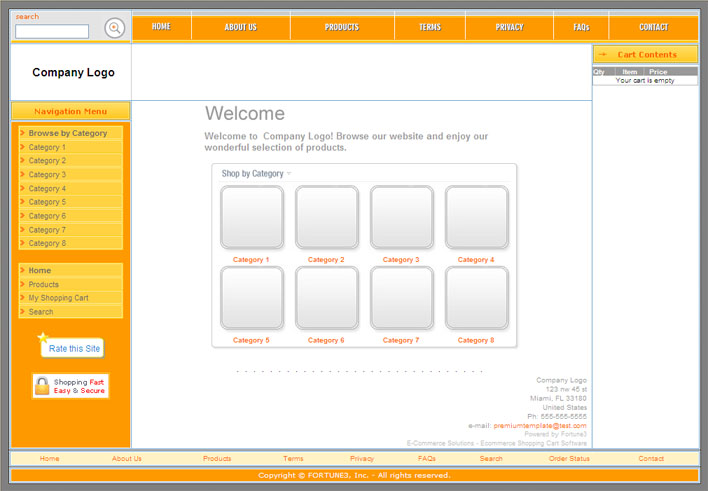Image resolution: width=708 pixels, height=491 pixels.
Task: Click the Company Logo image
Action: pyautogui.click(x=73, y=73)
